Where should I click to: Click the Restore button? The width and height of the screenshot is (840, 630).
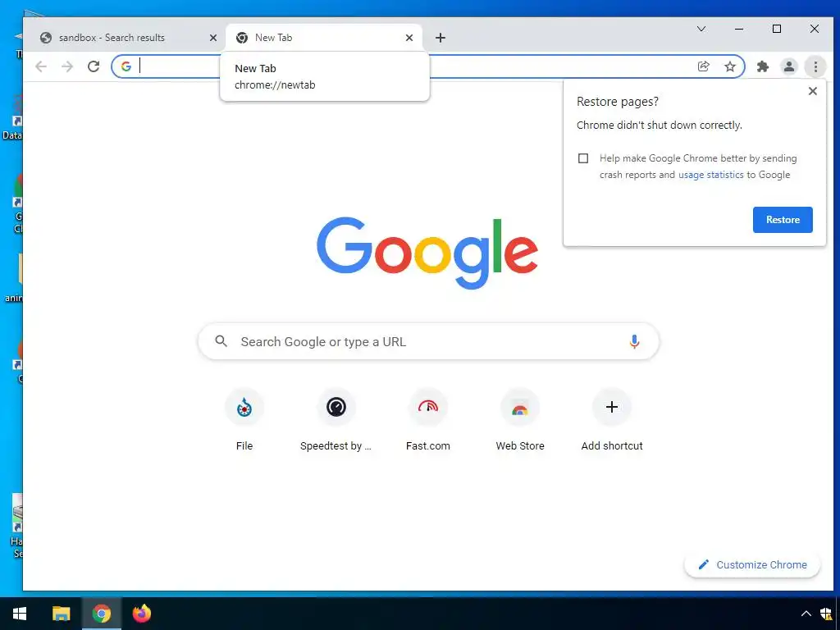[783, 220]
